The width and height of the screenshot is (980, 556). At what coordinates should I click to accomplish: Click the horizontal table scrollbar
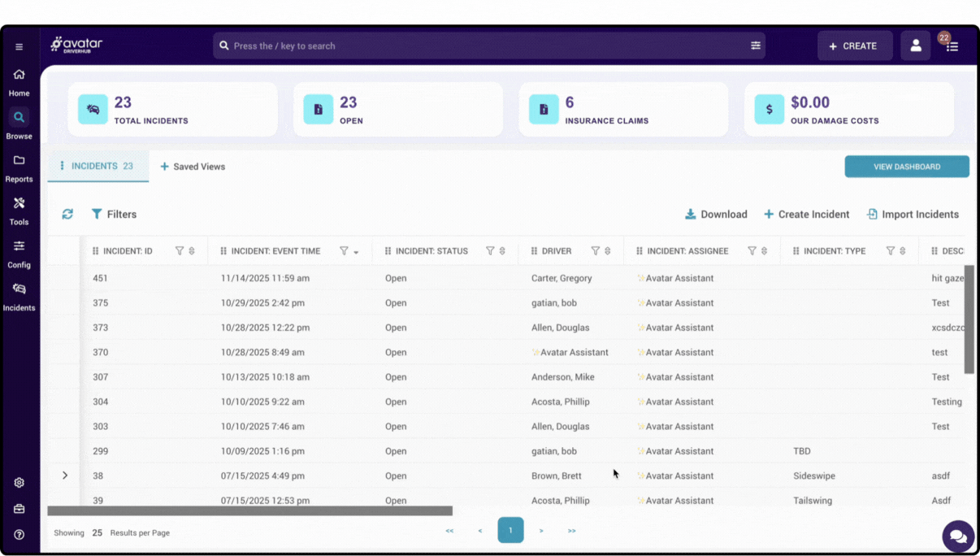(x=249, y=511)
